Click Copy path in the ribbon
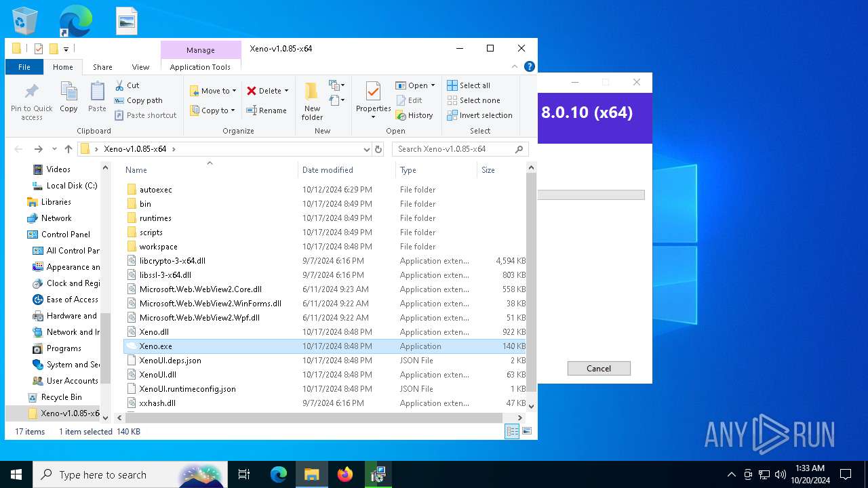868x488 pixels. pos(138,100)
